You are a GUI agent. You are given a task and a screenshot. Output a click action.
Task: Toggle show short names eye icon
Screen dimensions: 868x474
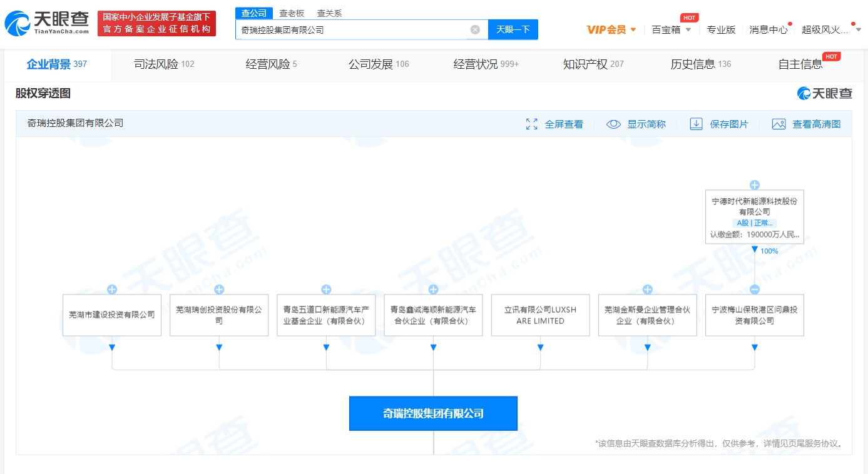pyautogui.click(x=613, y=124)
